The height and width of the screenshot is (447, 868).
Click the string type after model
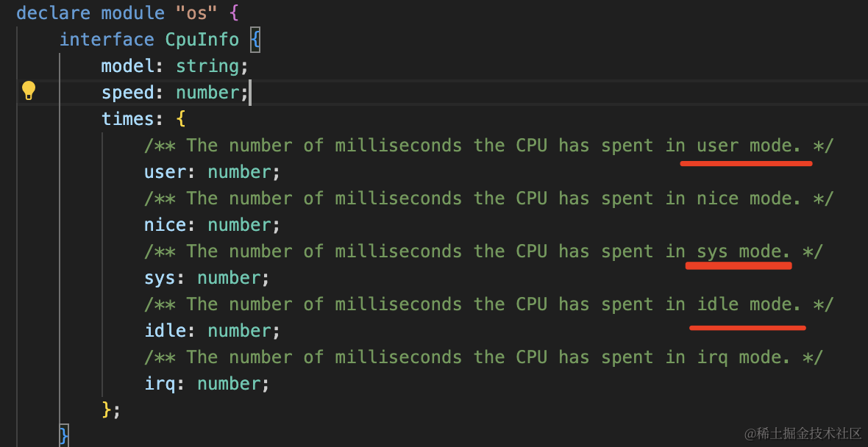(x=207, y=66)
